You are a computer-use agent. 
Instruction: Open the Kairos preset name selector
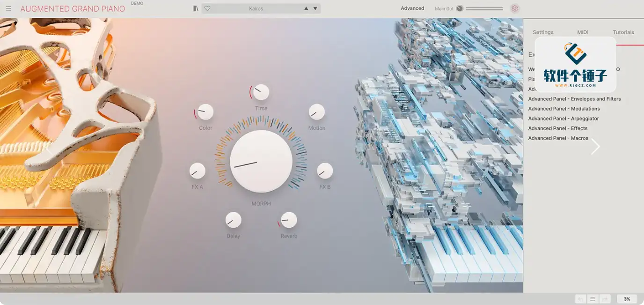pyautogui.click(x=256, y=8)
